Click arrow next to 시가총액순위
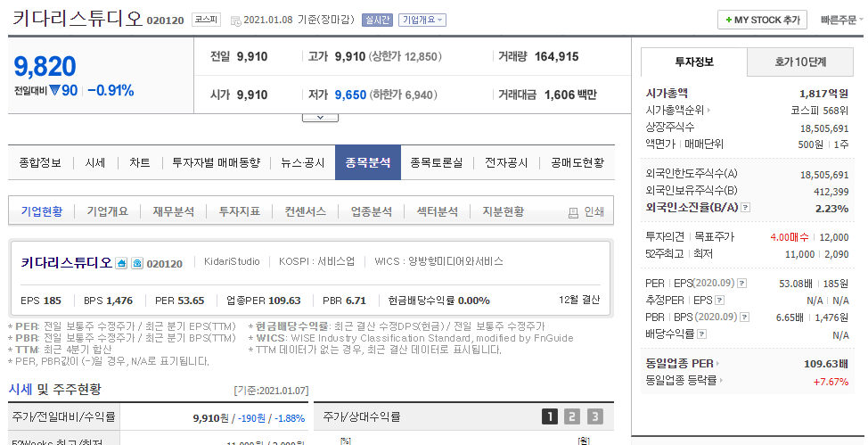The height and width of the screenshot is (445, 868). (709, 111)
